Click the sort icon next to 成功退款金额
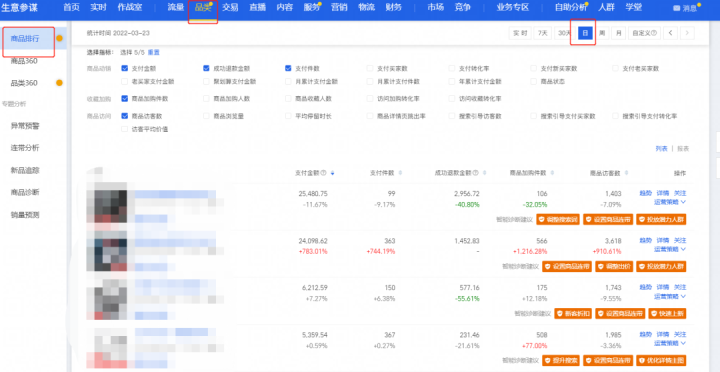The image size is (720, 372). coord(484,173)
